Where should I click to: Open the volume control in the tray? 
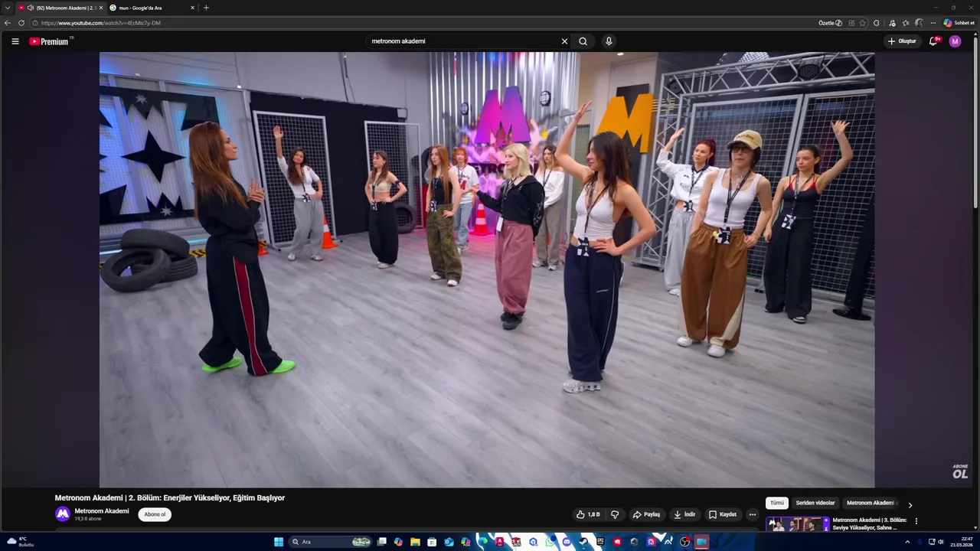pos(940,542)
